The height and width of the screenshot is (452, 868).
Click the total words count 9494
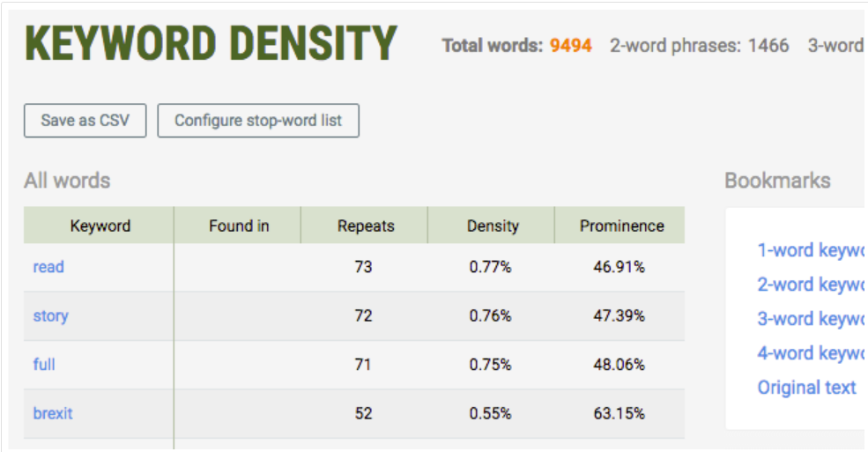[x=571, y=46]
